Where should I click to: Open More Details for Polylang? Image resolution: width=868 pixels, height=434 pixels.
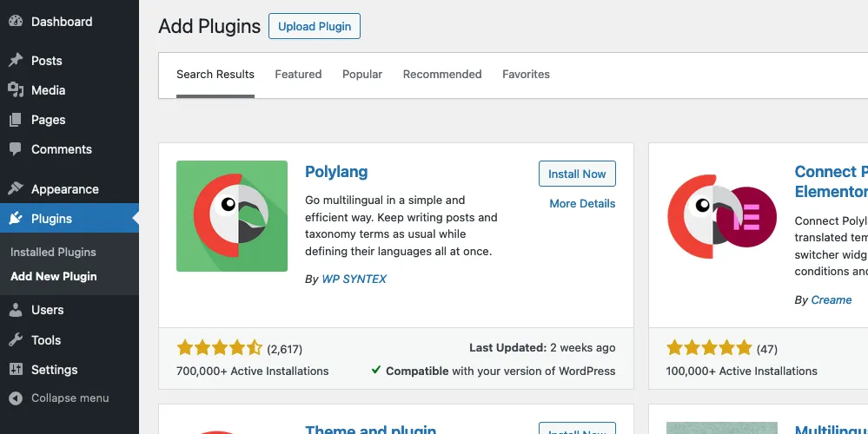click(582, 203)
